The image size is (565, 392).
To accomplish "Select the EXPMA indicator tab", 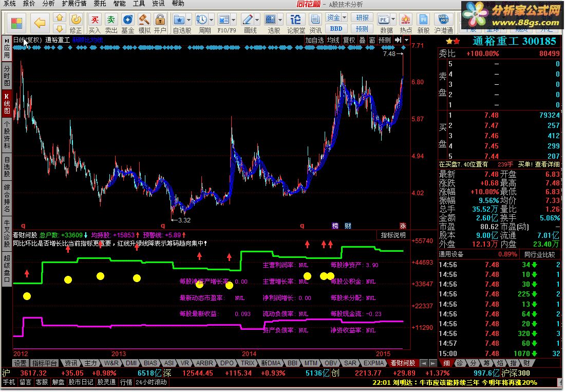I will [x=373, y=363].
